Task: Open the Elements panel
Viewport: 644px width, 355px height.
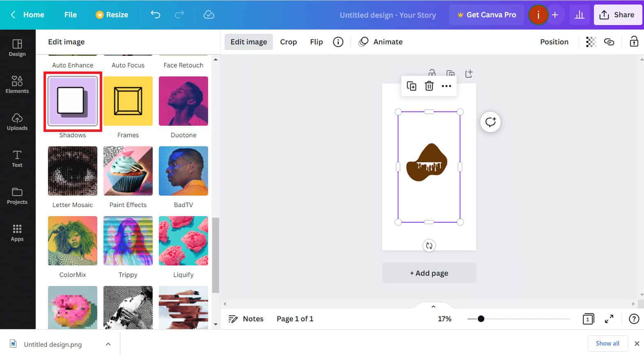Action: point(17,85)
